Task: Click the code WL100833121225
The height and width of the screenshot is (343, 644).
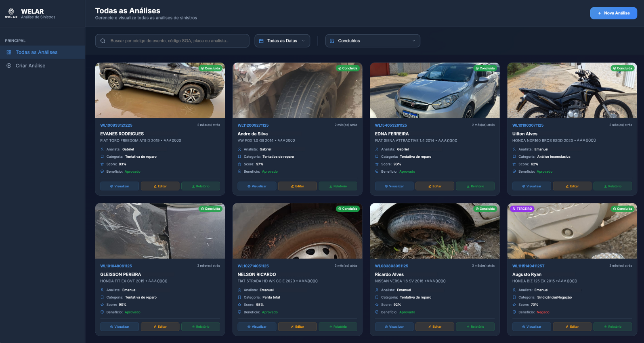Action: [x=116, y=125]
